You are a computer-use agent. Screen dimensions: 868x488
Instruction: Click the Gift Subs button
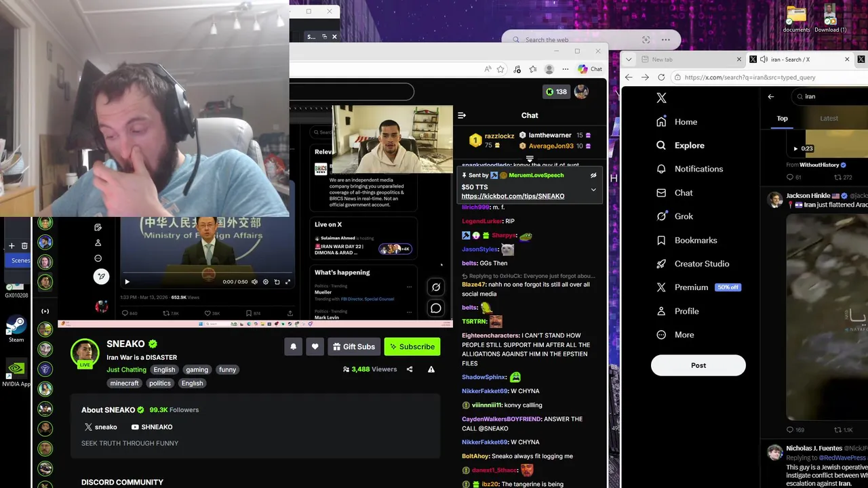(x=353, y=346)
